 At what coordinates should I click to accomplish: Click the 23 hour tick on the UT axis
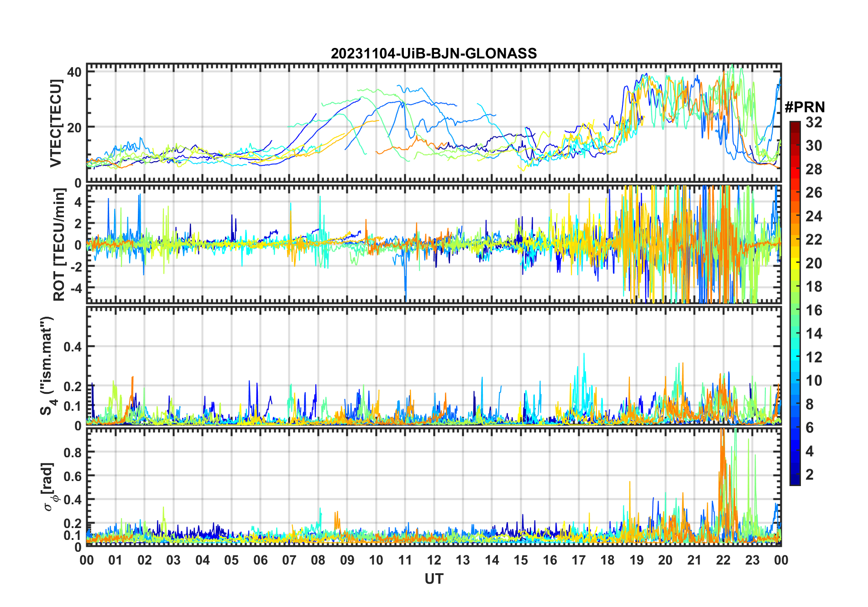pyautogui.click(x=752, y=560)
